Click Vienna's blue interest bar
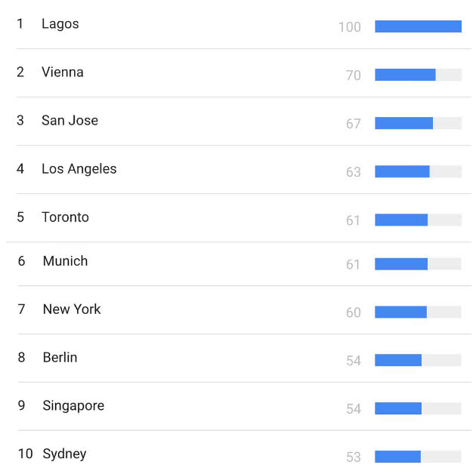The height and width of the screenshot is (474, 476). pyautogui.click(x=405, y=75)
